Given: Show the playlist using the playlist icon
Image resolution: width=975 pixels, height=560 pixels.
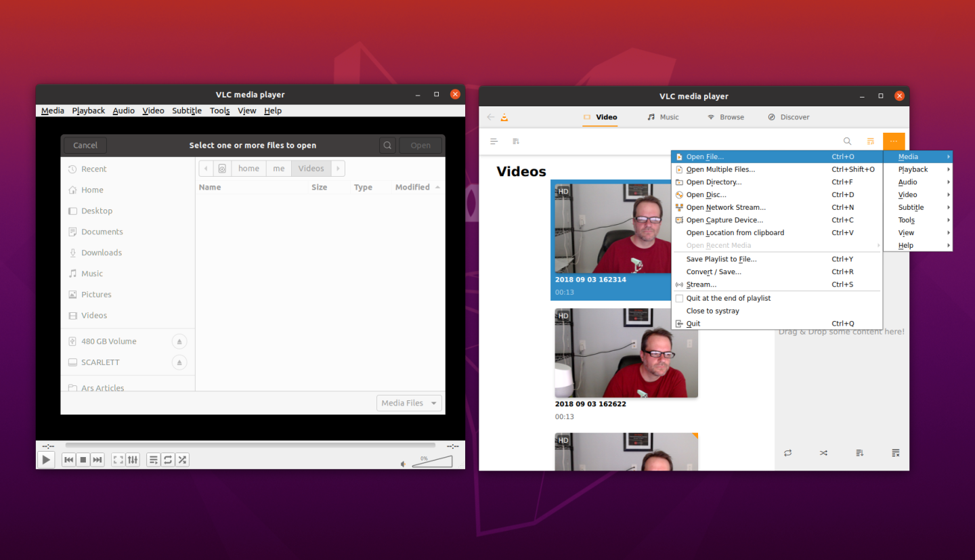Looking at the screenshot, I should point(153,459).
